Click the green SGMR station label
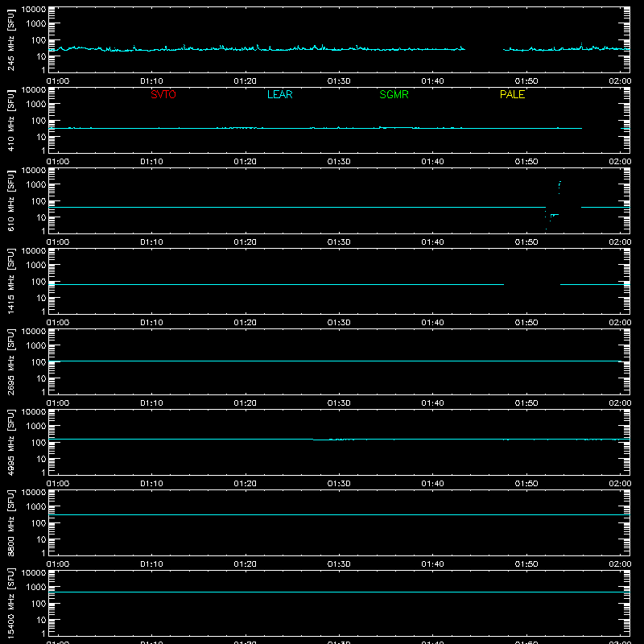644x644 pixels. pos(394,94)
